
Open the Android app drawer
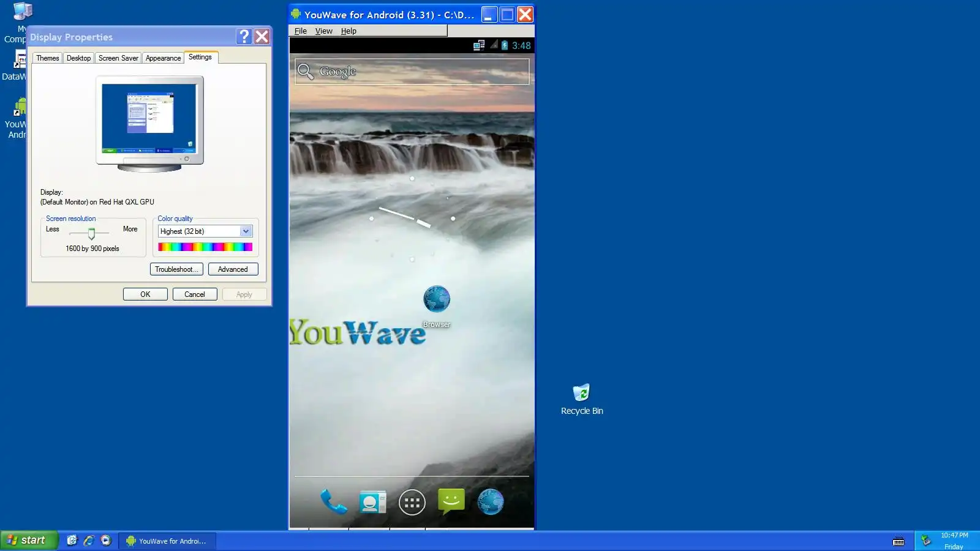coord(412,503)
